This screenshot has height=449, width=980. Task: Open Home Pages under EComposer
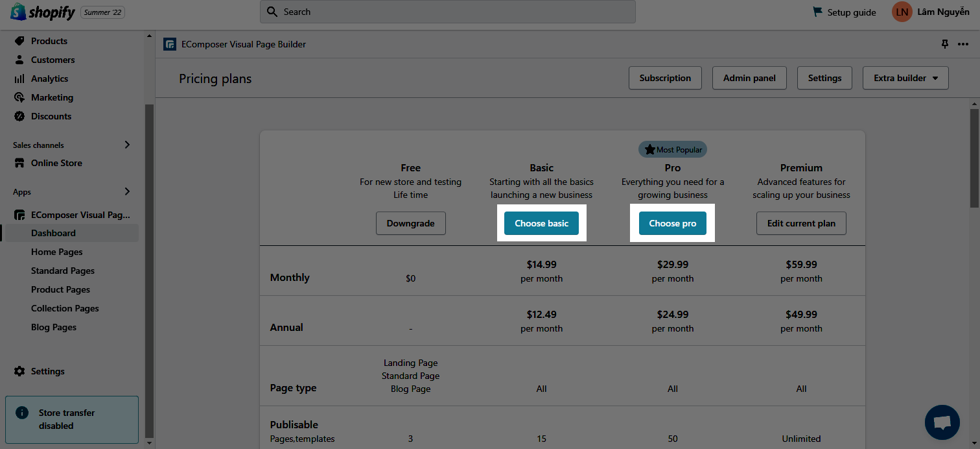tap(57, 252)
